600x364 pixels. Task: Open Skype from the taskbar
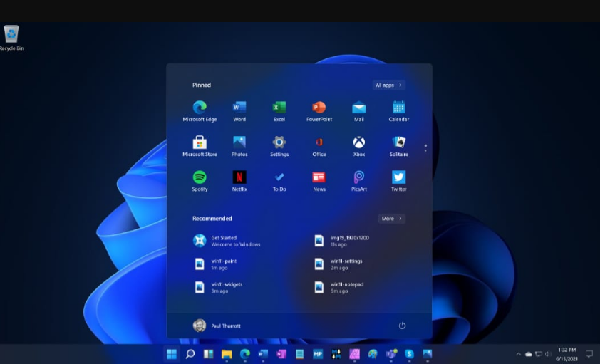409,354
